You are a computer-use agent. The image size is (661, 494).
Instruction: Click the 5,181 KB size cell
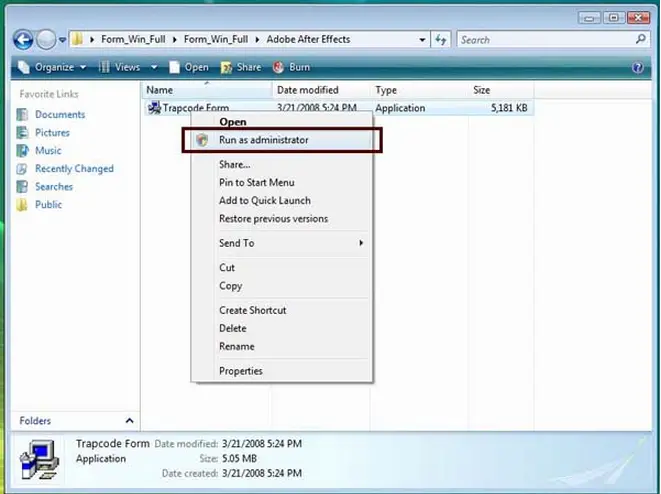point(509,108)
